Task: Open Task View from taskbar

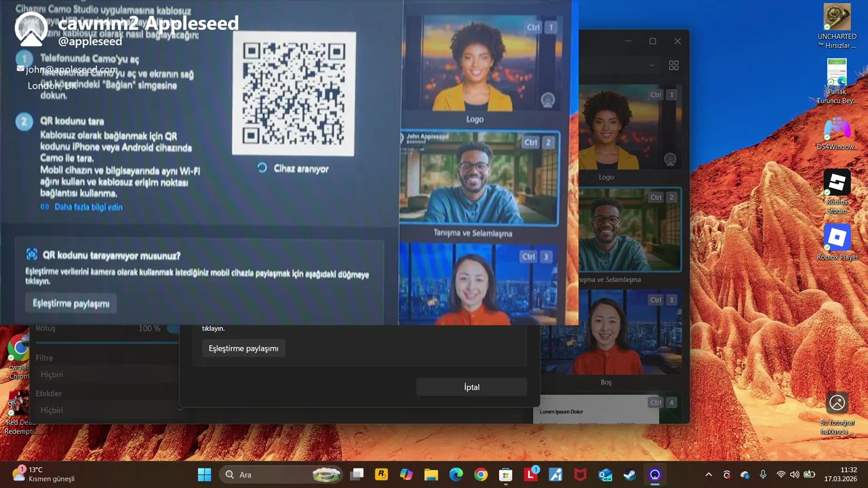Action: tap(357, 474)
